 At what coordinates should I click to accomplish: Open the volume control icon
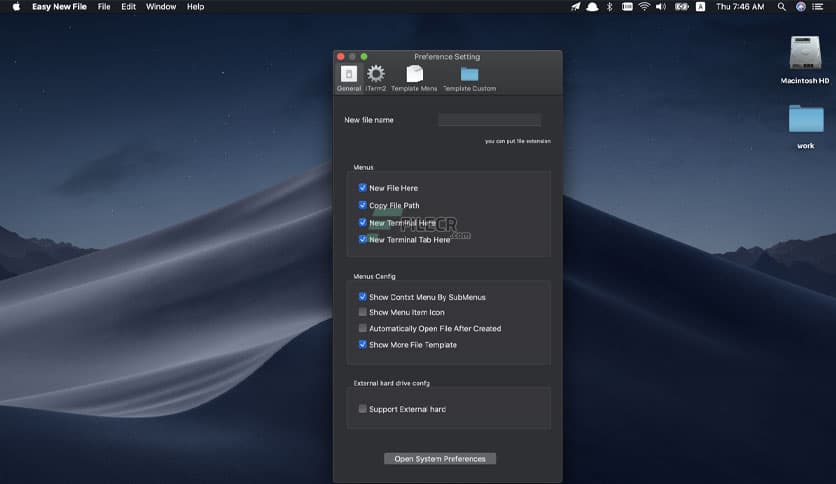point(661,7)
